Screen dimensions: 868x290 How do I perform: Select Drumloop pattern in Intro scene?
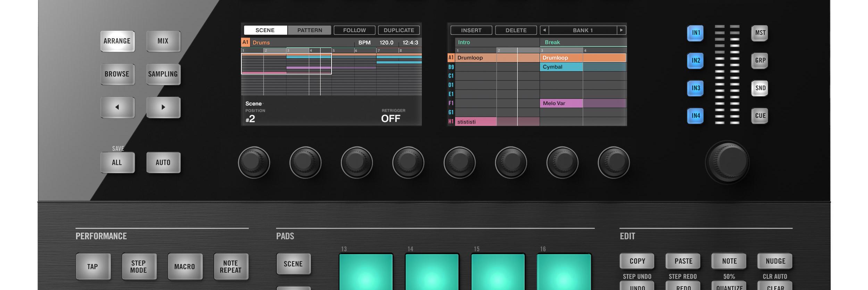(x=497, y=58)
